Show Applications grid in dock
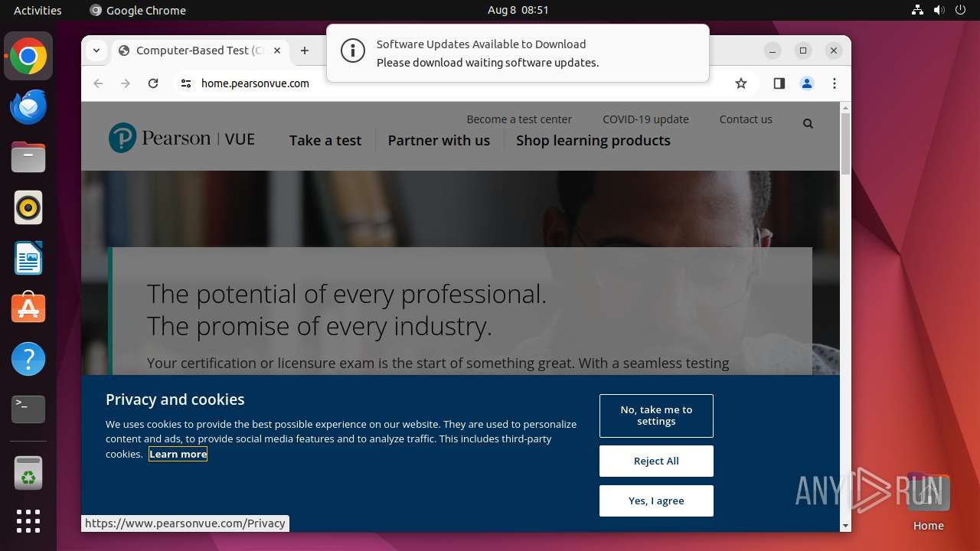This screenshot has height=551, width=980. point(28,521)
